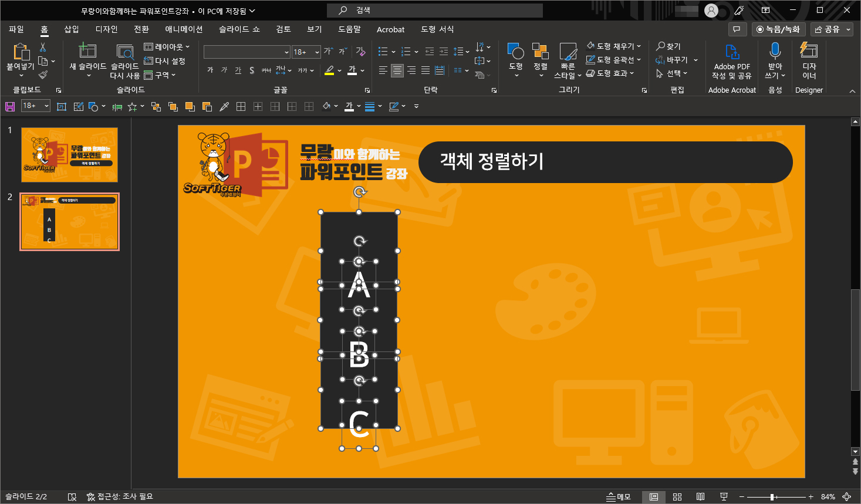Screen dimensions: 861x504
Task: Click the Quick Styles icon in the ribbon
Action: click(568, 52)
